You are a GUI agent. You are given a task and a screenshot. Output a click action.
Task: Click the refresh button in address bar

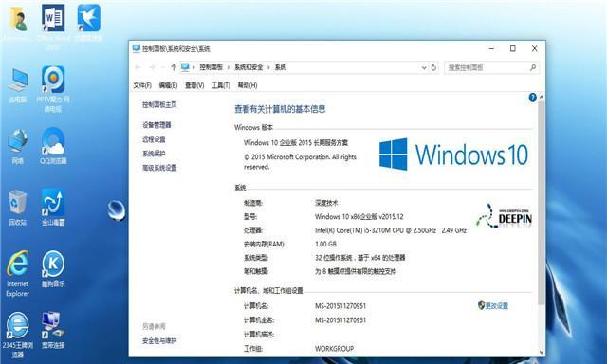click(x=433, y=67)
